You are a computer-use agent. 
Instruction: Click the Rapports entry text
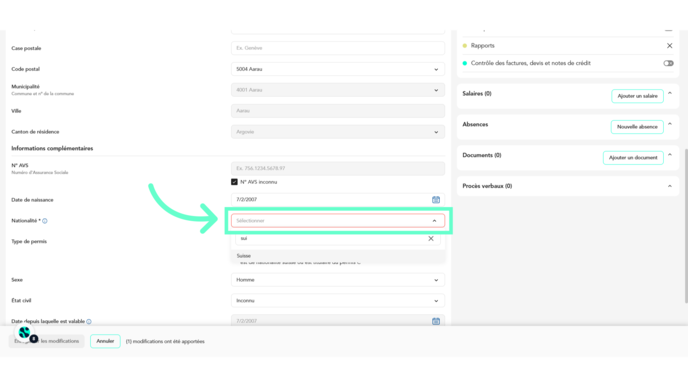click(x=482, y=46)
